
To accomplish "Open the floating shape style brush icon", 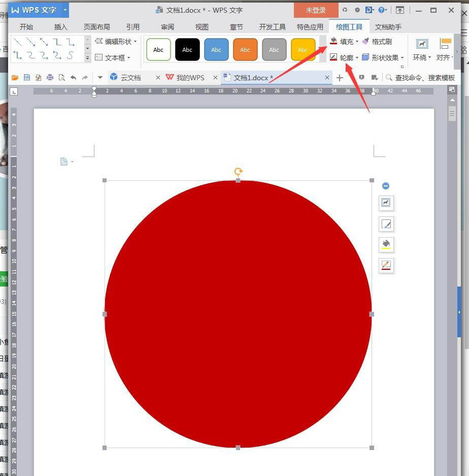I will [386, 224].
